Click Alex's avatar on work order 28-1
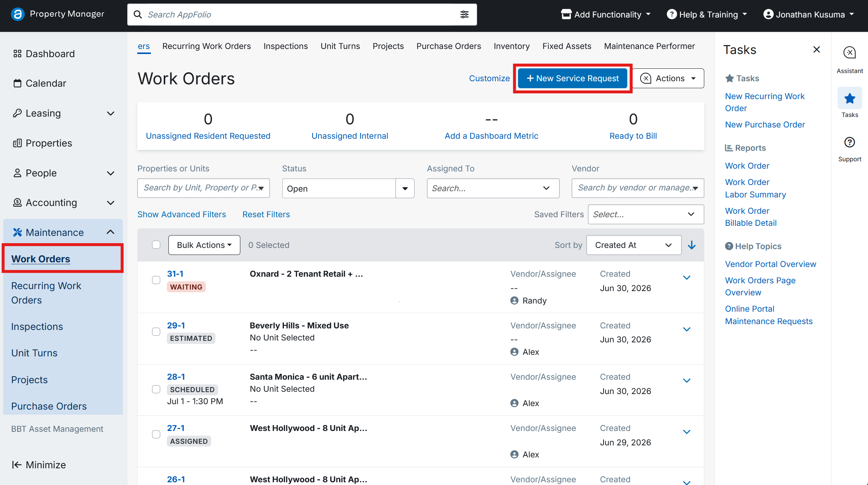868x485 pixels. click(514, 403)
